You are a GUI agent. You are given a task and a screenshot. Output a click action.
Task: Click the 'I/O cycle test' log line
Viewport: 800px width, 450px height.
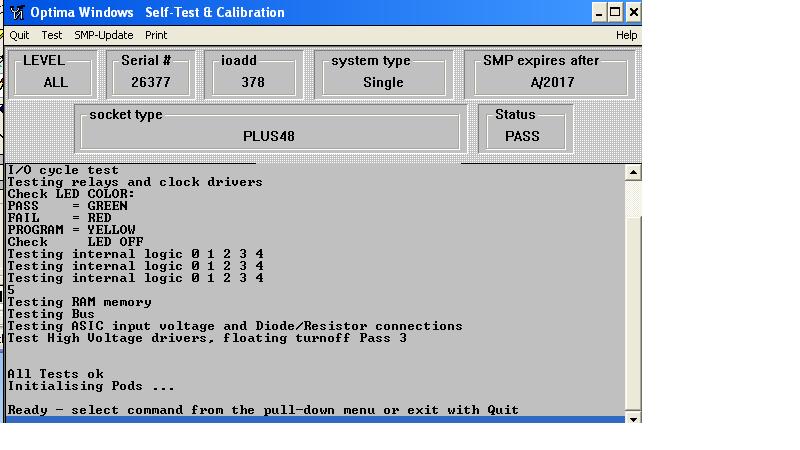(x=63, y=170)
